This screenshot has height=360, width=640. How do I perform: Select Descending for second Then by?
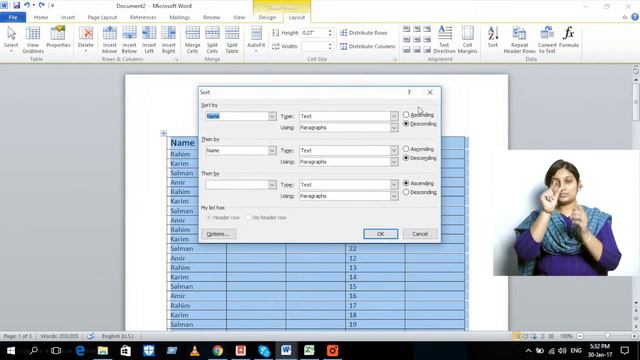[420, 192]
